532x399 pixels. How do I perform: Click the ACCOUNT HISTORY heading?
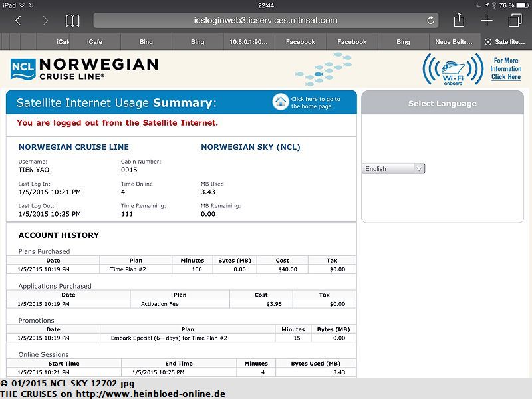pyautogui.click(x=59, y=235)
